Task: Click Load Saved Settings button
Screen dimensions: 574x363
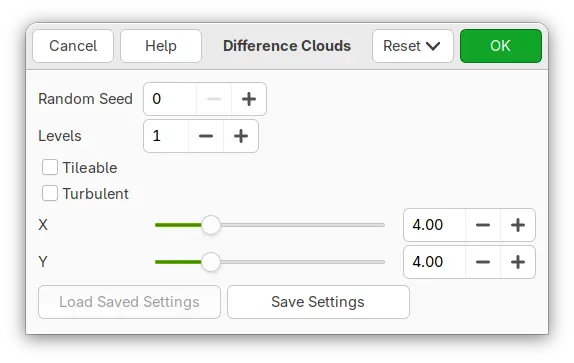Action: pyautogui.click(x=129, y=302)
